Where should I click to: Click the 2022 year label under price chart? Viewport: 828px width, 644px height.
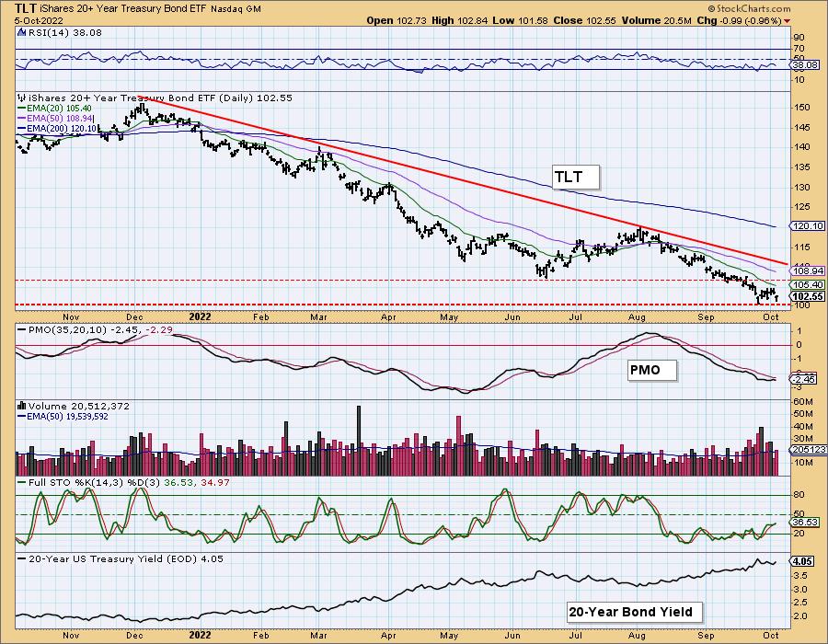(201, 316)
